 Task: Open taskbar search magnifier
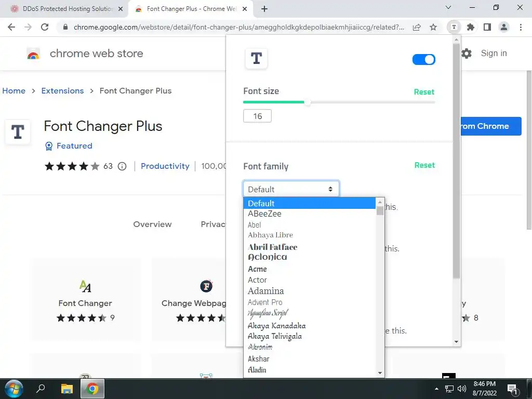point(41,388)
